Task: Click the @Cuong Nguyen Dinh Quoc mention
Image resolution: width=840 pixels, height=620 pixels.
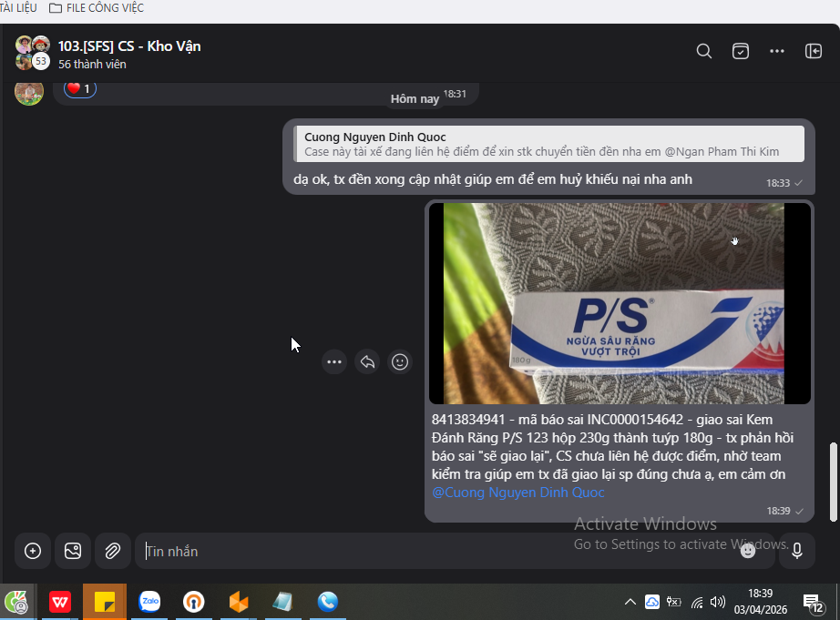Action: tap(518, 493)
